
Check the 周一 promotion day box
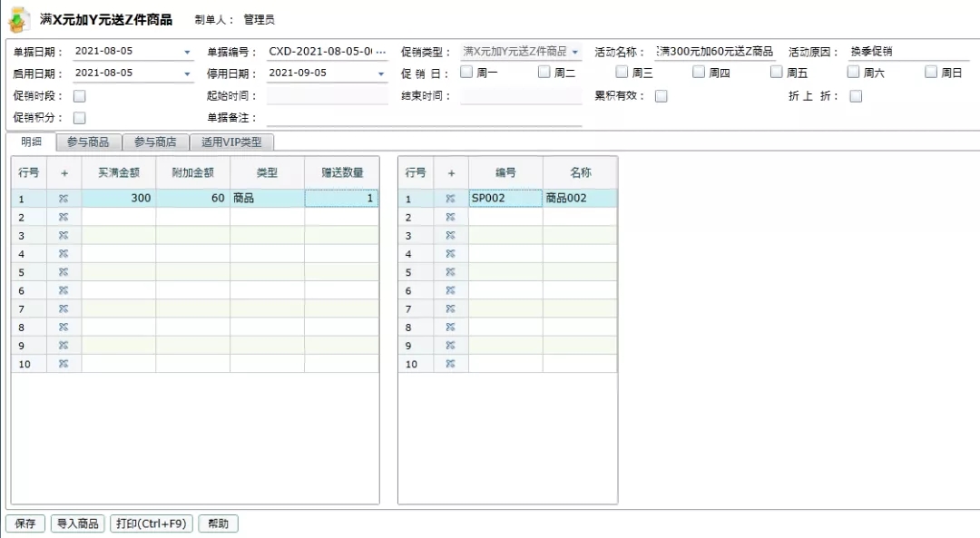466,72
